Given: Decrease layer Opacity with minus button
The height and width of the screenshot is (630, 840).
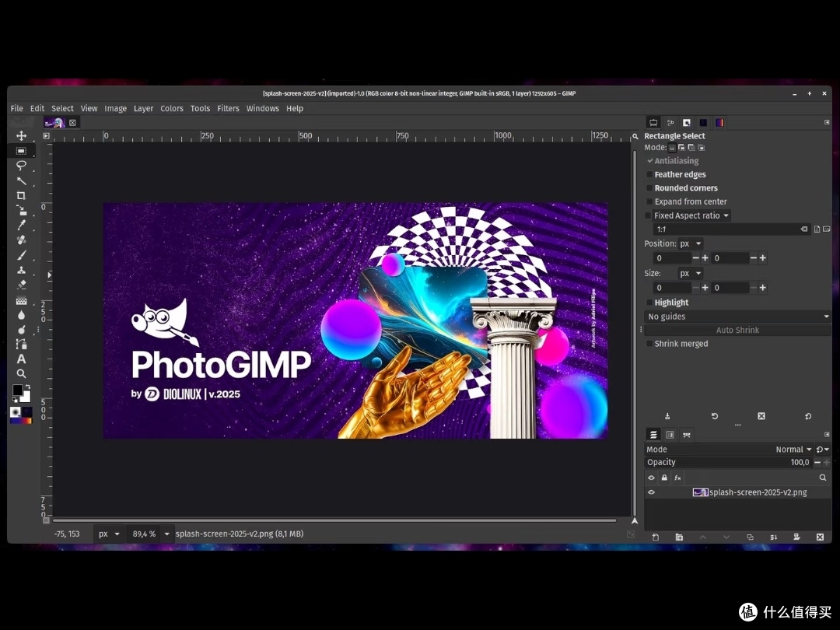Looking at the screenshot, I should pos(817,462).
